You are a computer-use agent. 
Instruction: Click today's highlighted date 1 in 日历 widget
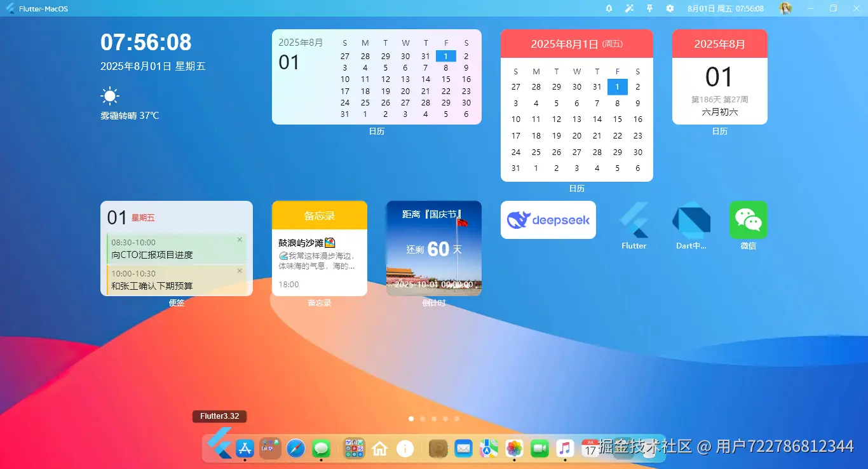(x=445, y=56)
